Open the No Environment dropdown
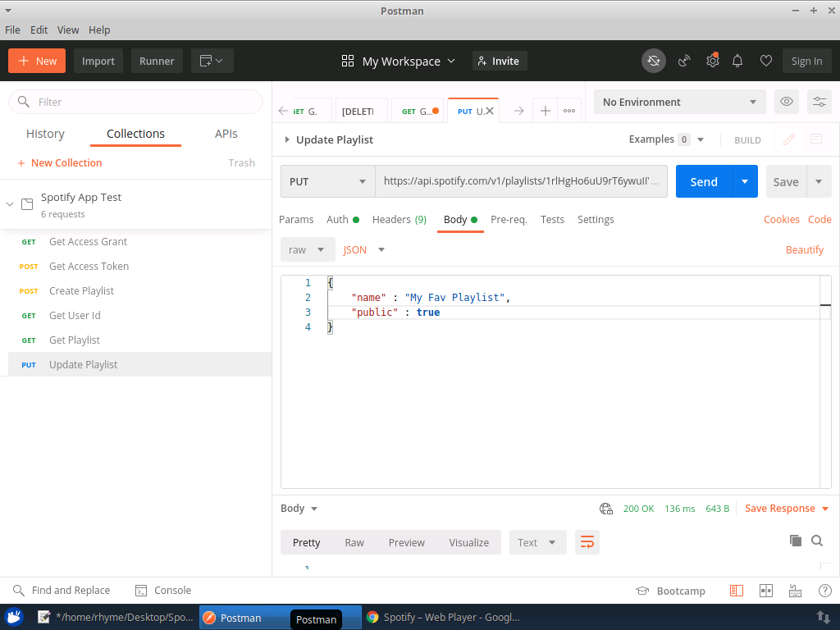This screenshot has width=840, height=630. (x=680, y=102)
